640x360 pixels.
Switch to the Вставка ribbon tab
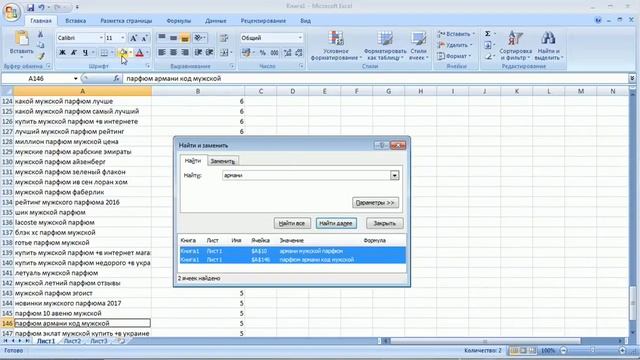click(76, 21)
